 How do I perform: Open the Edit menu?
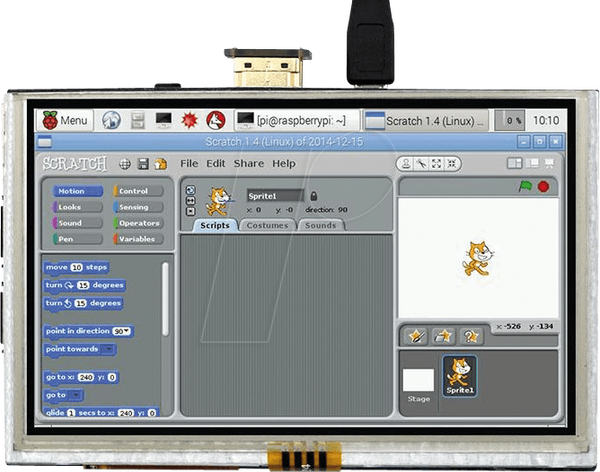(x=216, y=163)
